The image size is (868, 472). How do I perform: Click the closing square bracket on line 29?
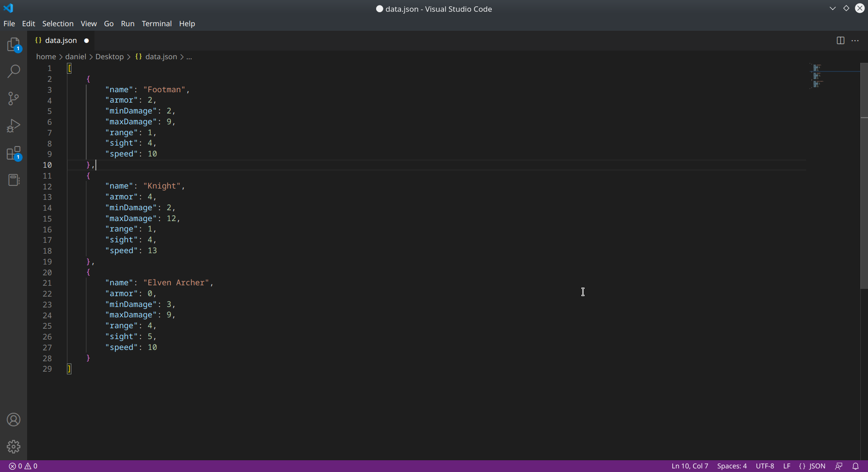pos(69,369)
